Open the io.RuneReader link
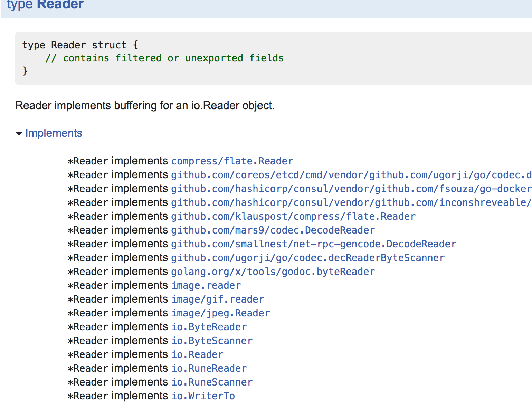 pyautogui.click(x=209, y=369)
